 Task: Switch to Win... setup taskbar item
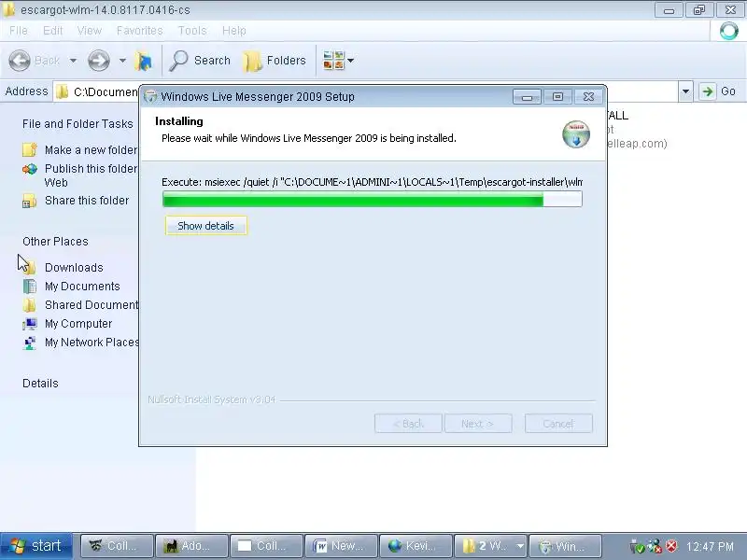coord(565,546)
